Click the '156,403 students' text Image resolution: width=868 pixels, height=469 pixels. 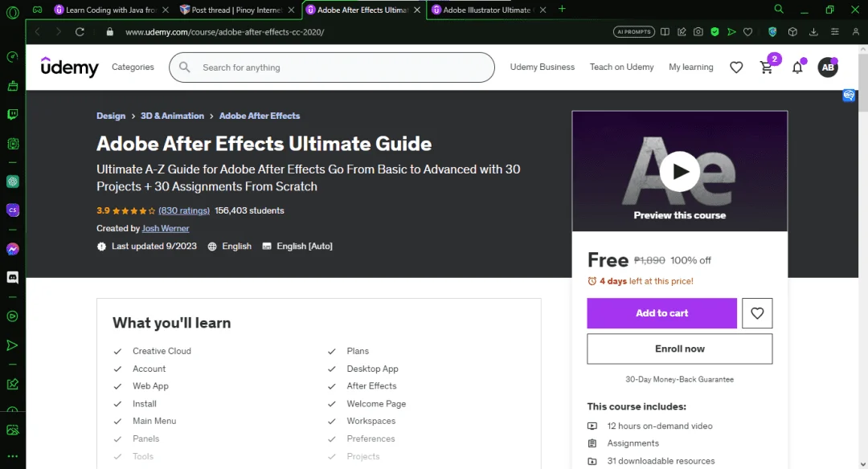pos(249,210)
